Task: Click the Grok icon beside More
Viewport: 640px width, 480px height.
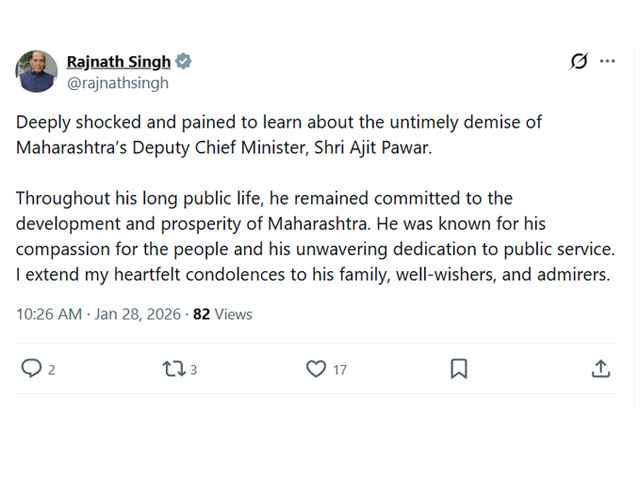Action: (x=579, y=62)
